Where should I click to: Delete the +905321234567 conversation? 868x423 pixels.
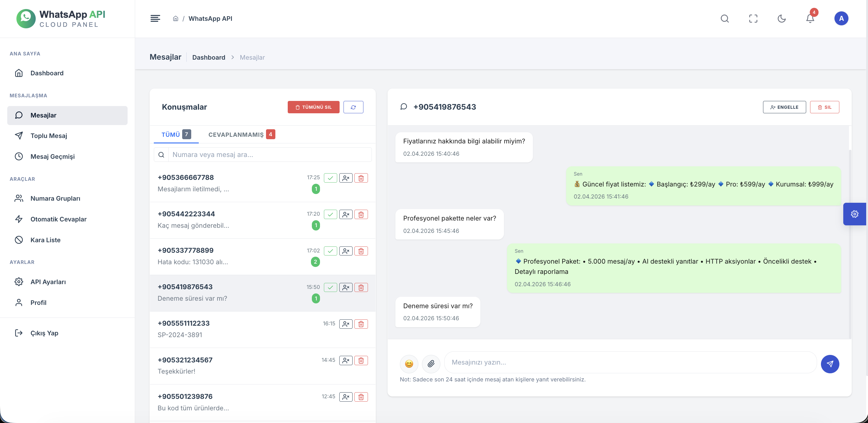(361, 360)
